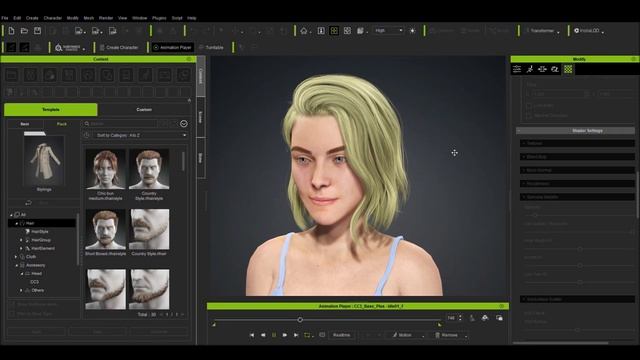Switch to the Template tab

[51, 109]
